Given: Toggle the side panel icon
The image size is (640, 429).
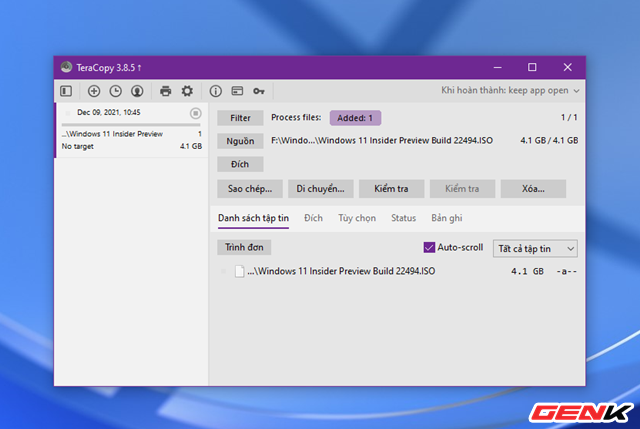Looking at the screenshot, I should coord(66,91).
